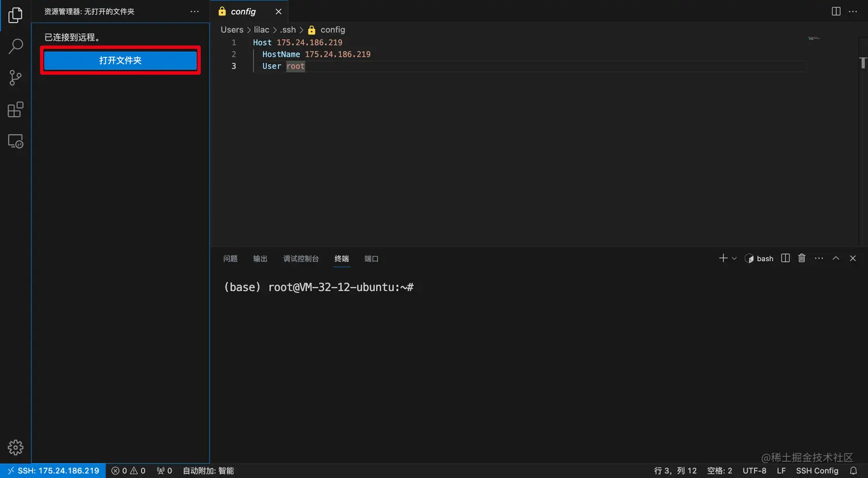The height and width of the screenshot is (478, 868).
Task: Maximize the panel with the chevron toggle
Action: (x=835, y=258)
